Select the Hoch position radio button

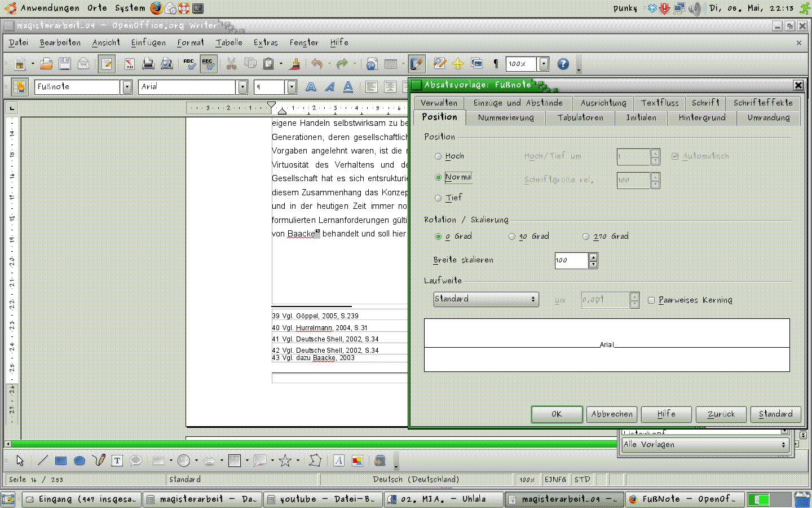pos(438,156)
